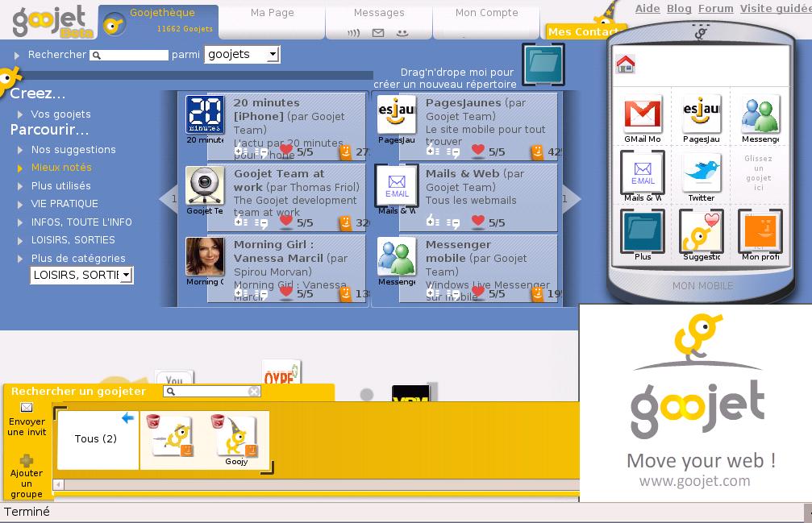Expand the VIE PRATIQUE category
This screenshot has width=812, height=523.
(x=20, y=205)
